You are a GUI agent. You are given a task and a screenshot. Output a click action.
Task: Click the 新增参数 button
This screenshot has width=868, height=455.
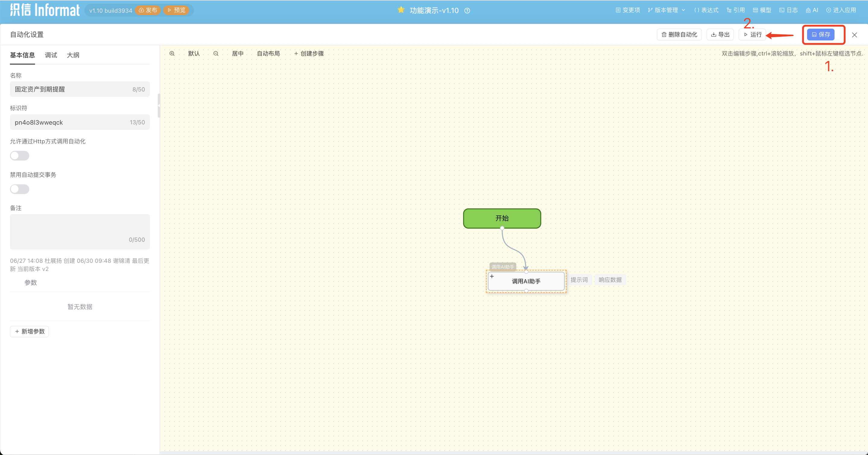[x=29, y=331]
